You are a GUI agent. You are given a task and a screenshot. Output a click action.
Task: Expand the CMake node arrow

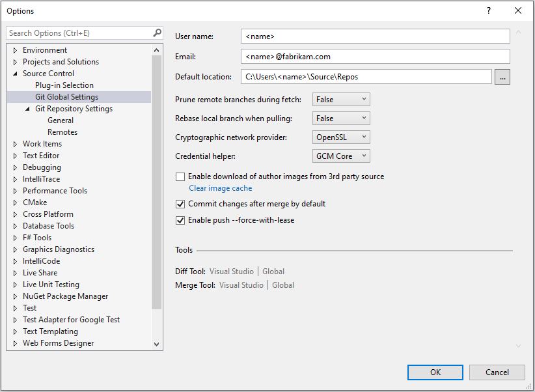point(15,203)
